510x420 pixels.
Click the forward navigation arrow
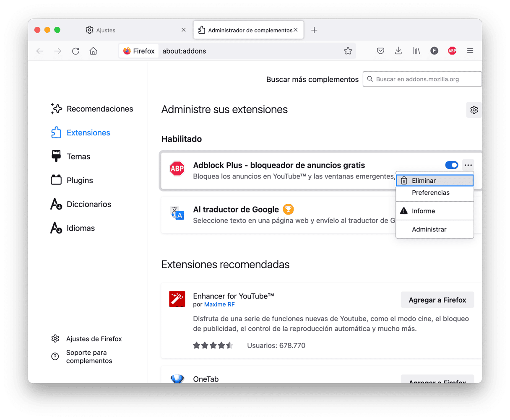point(58,51)
